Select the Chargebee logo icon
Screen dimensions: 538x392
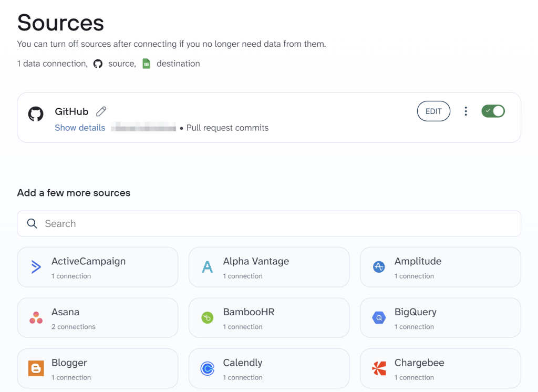(x=379, y=368)
